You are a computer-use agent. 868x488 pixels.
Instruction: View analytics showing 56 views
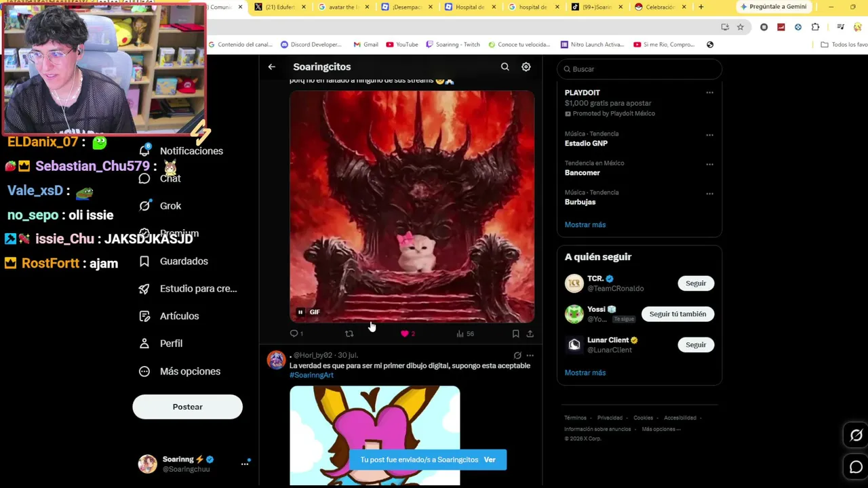(x=465, y=333)
